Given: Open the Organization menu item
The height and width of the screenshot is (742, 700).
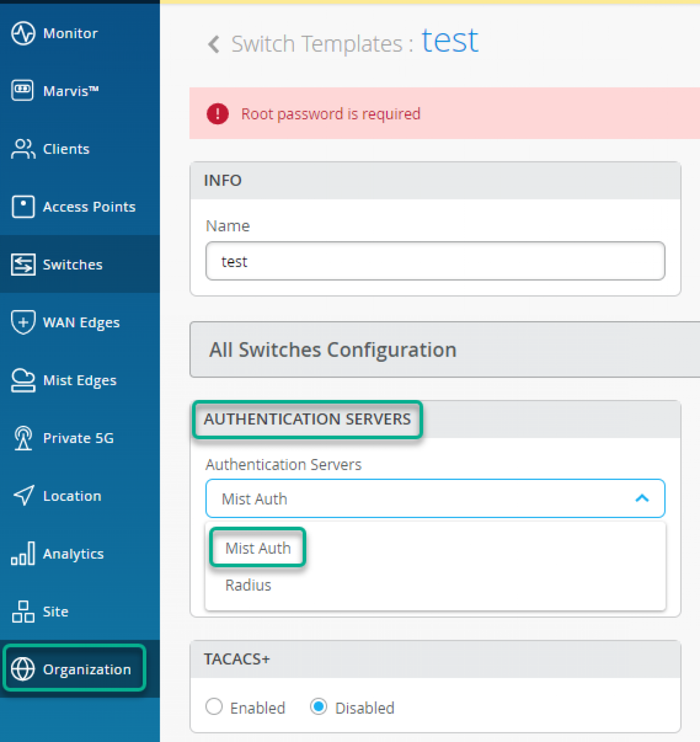Looking at the screenshot, I should tap(74, 669).
